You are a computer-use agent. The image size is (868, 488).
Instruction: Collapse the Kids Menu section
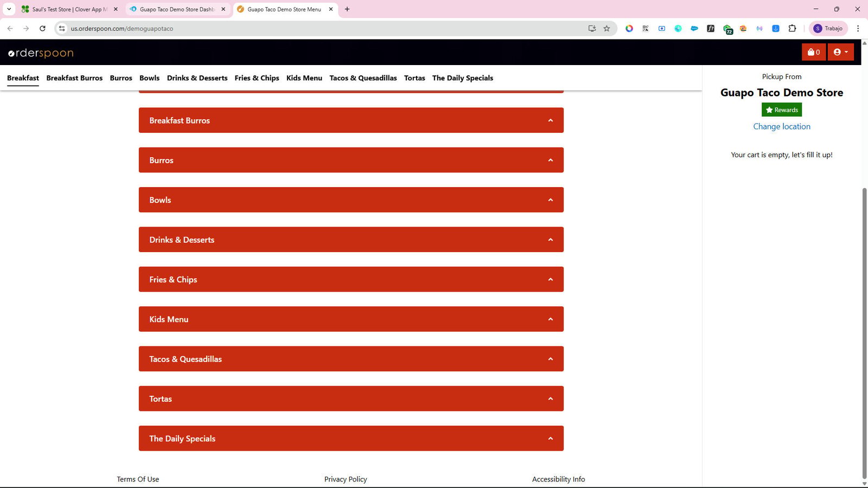(351, 319)
